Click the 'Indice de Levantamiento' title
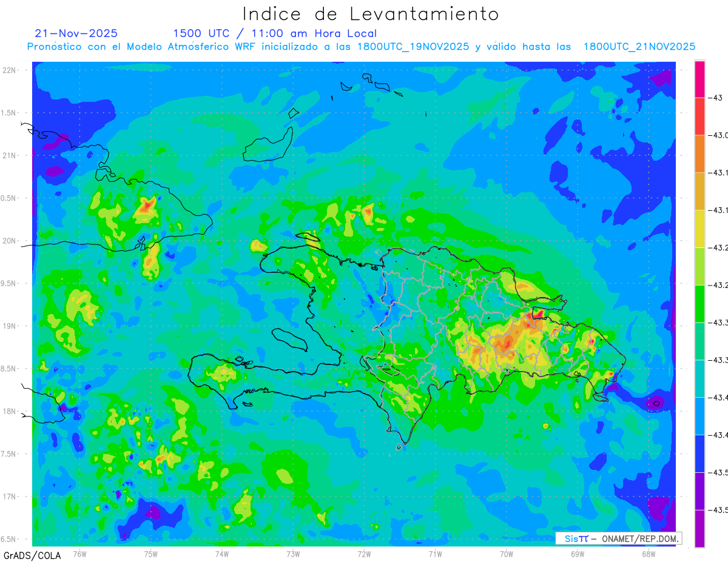Image resolution: width=728 pixels, height=562 pixels. (371, 13)
